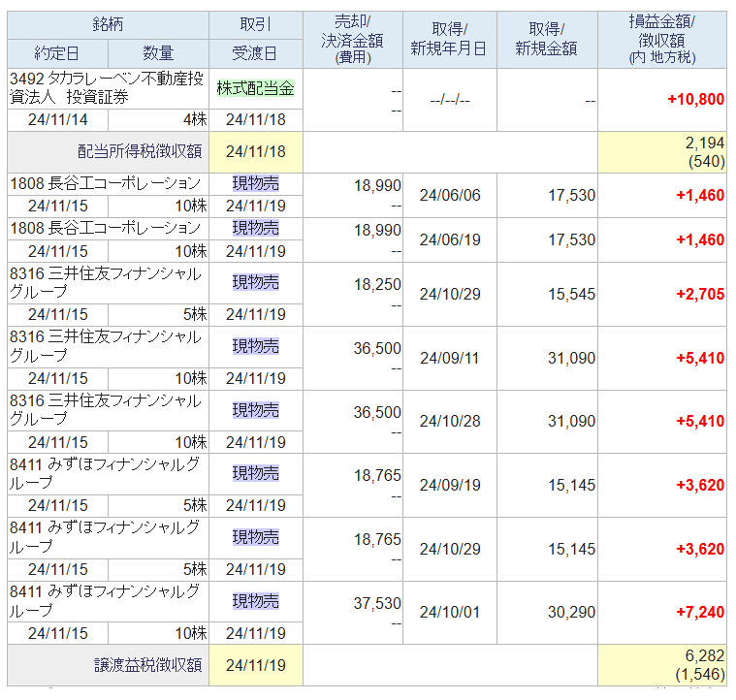Select the 取得/新規年月日 column header
The image size is (736, 700).
pos(450,40)
